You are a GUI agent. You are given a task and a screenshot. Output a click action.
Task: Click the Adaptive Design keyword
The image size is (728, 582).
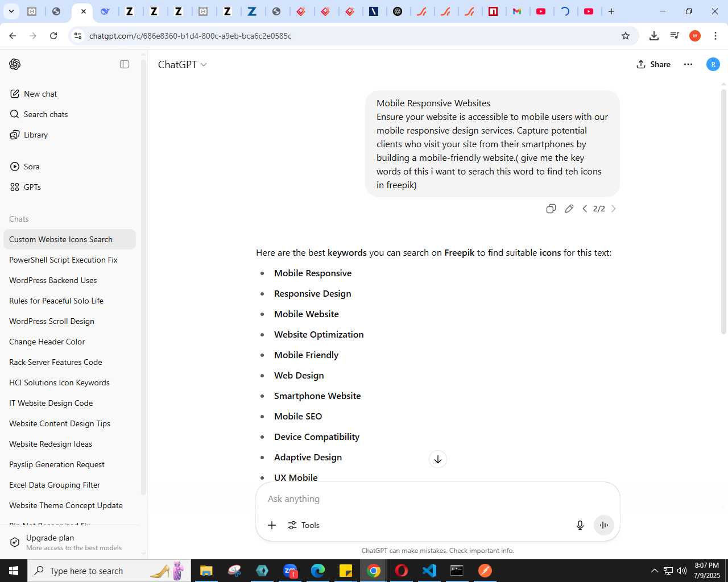[308, 457]
